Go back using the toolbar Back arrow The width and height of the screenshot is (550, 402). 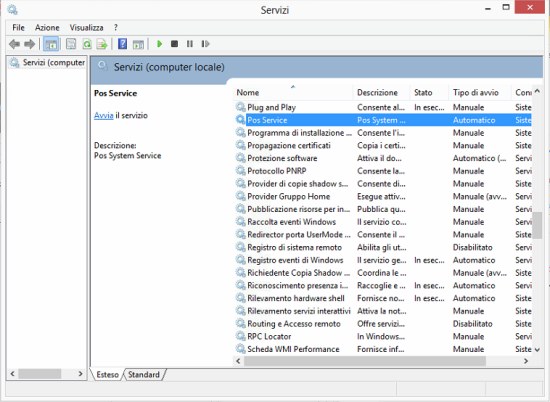(x=14, y=44)
